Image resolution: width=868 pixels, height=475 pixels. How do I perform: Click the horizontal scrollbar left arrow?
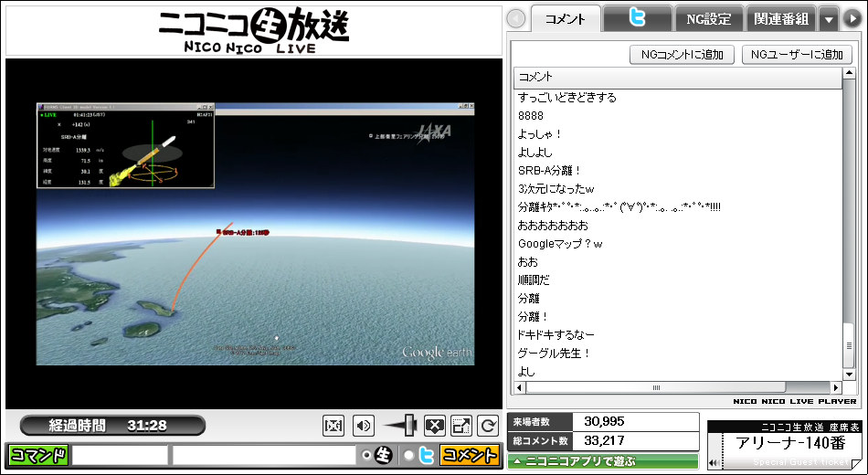tap(519, 387)
